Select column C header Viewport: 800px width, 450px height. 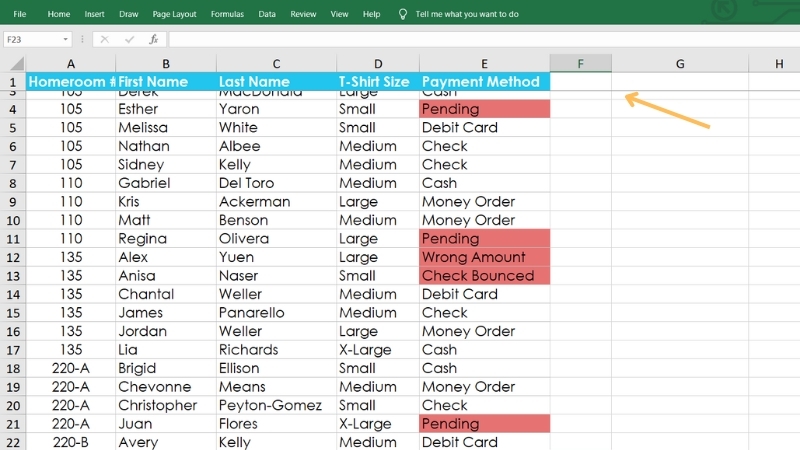pyautogui.click(x=276, y=64)
